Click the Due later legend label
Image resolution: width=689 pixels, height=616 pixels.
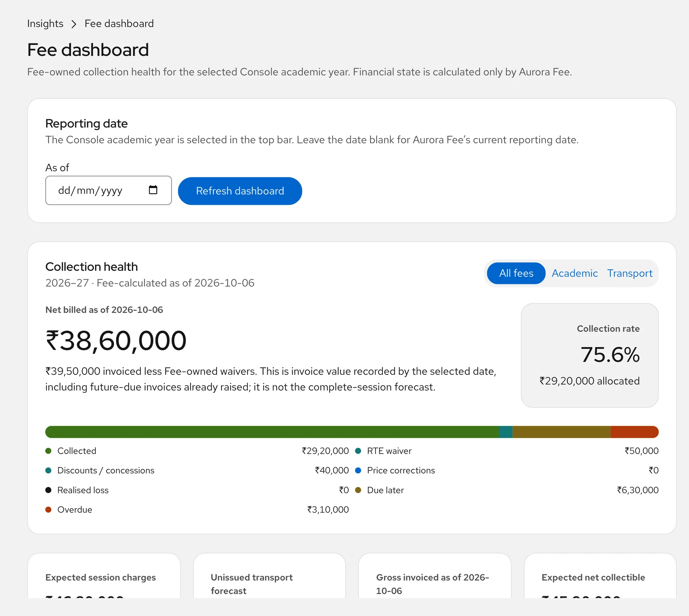pos(385,490)
